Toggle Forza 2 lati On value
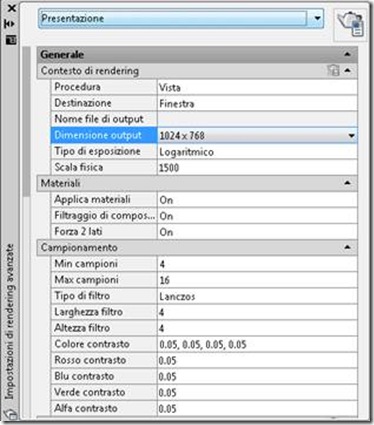This screenshot has width=374, height=425. pos(257,232)
